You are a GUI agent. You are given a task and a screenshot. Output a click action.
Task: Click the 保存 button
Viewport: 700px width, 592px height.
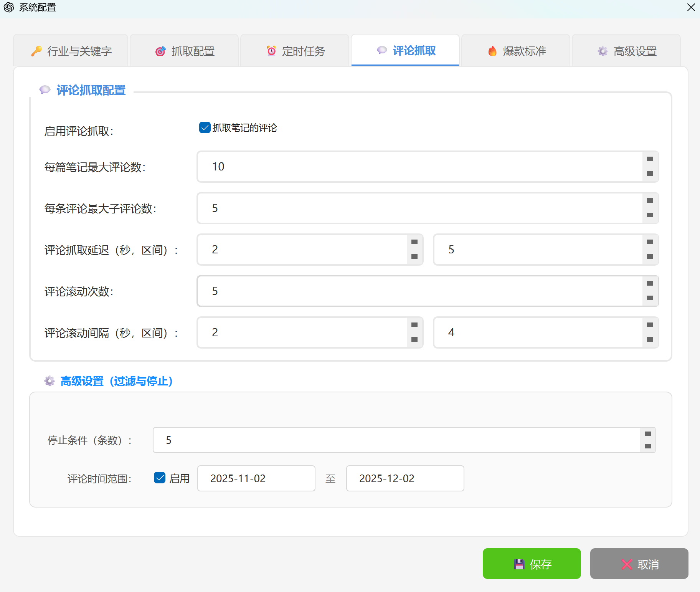532,564
